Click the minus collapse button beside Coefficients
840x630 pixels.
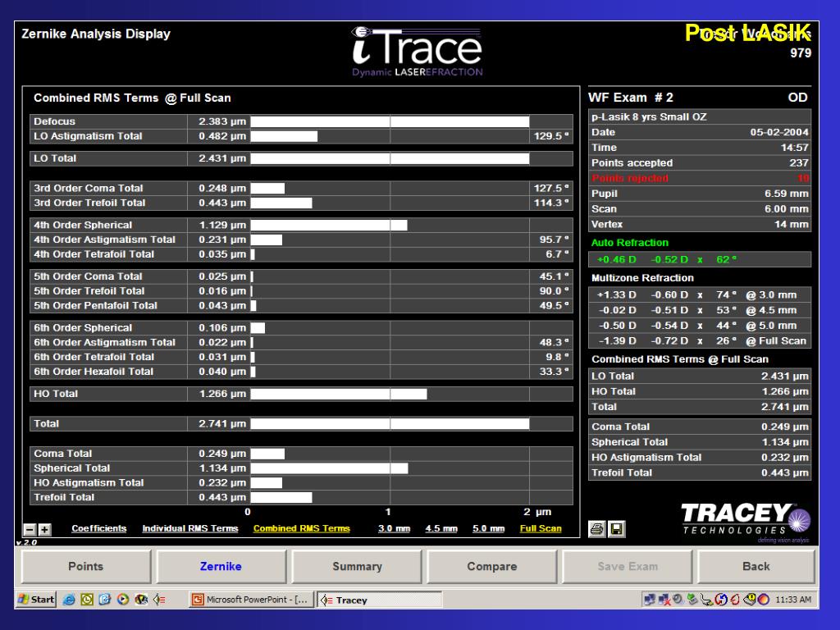[30, 530]
